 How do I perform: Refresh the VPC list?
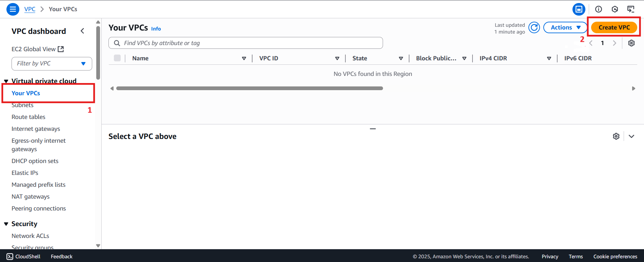coord(534,27)
